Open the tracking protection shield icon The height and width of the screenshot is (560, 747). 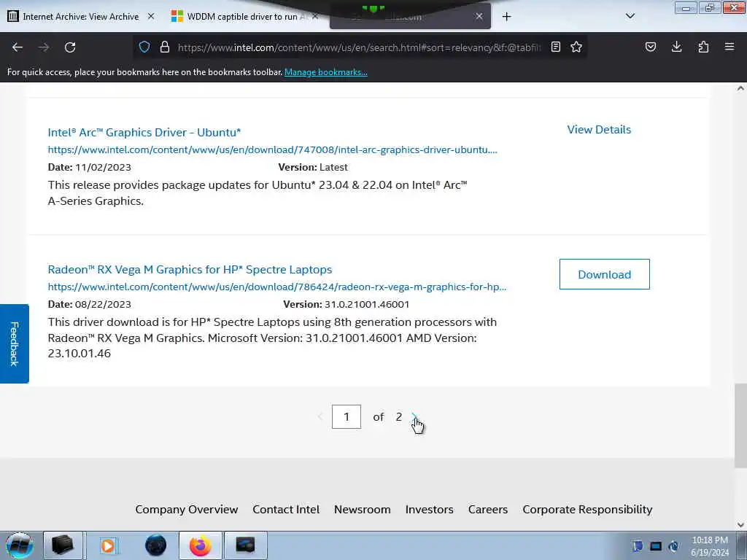coord(144,47)
